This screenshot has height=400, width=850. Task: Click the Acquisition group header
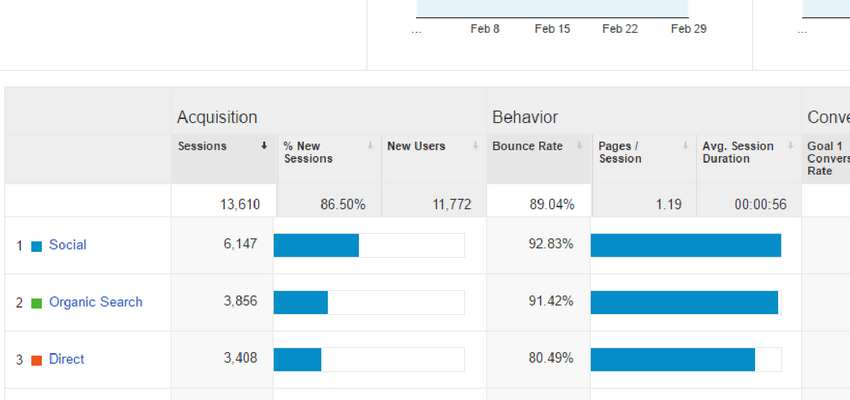pyautogui.click(x=217, y=118)
